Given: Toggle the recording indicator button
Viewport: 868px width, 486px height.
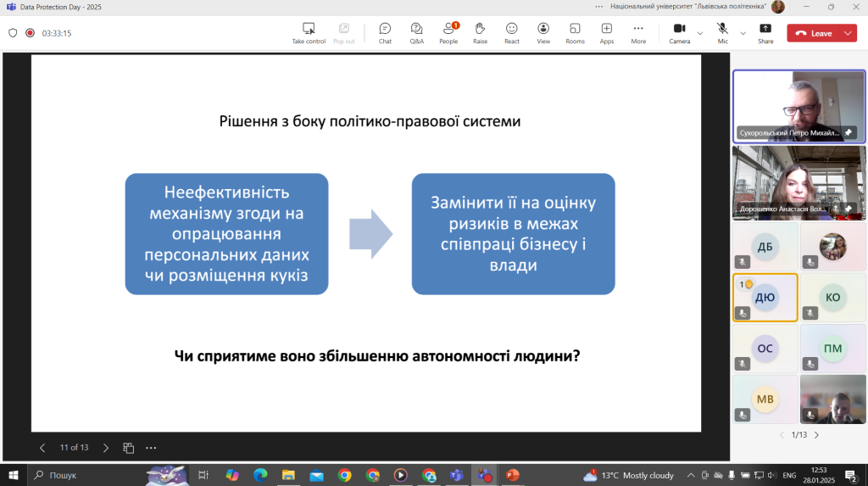Looking at the screenshot, I should tap(30, 33).
